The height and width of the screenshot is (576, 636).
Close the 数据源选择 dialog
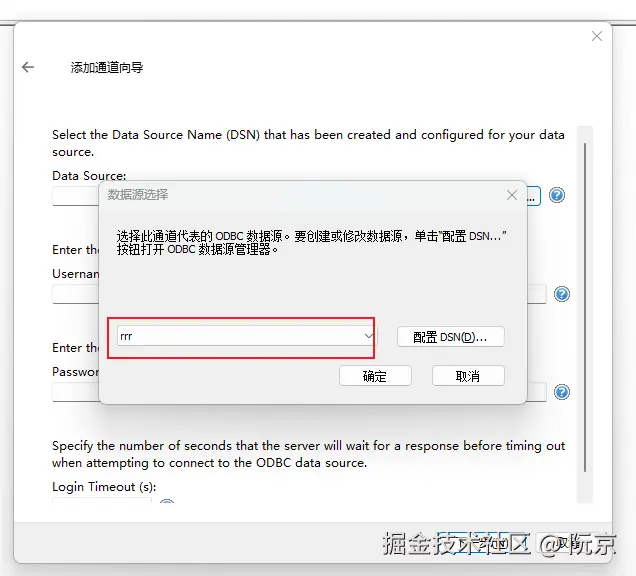coord(511,195)
